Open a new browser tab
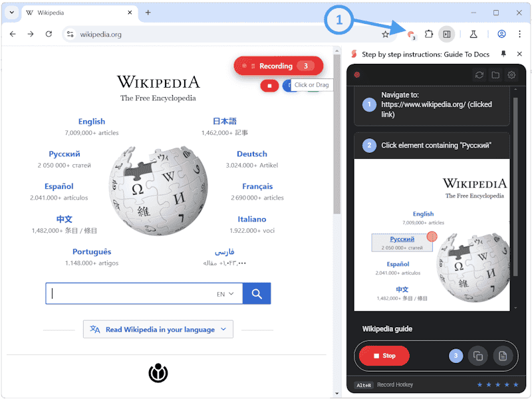 click(x=148, y=13)
